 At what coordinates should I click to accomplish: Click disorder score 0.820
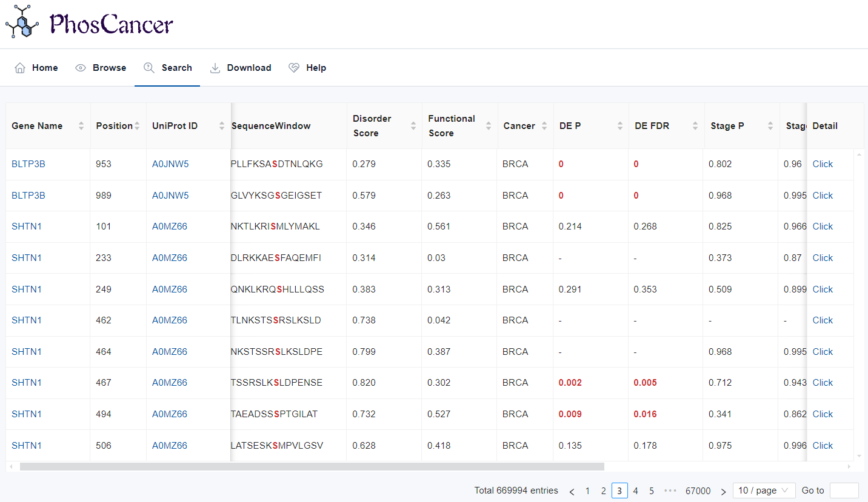coord(364,383)
